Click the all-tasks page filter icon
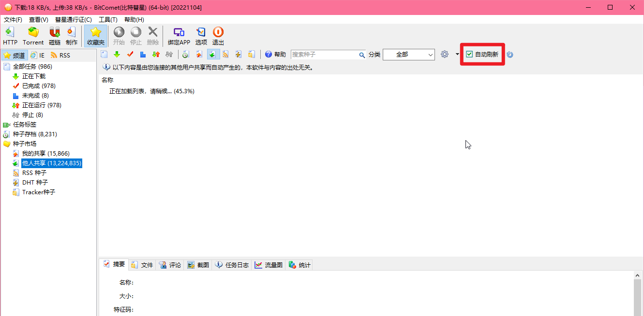644x316 pixels. (x=104, y=55)
